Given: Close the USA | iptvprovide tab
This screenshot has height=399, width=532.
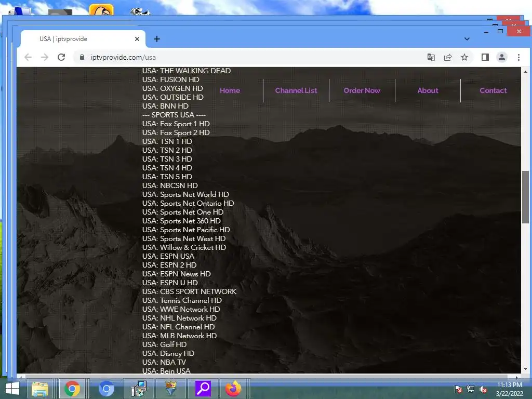Looking at the screenshot, I should (x=137, y=39).
